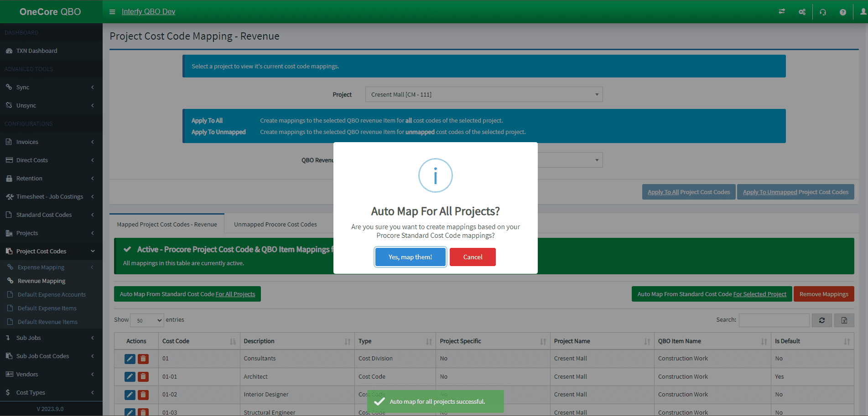
Task: Edit the Architect cost code row with pencil icon
Action: [x=130, y=376]
